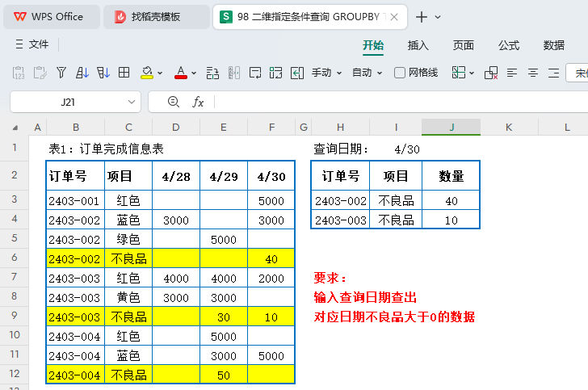The width and height of the screenshot is (588, 390).
Task: Click the align left icon
Action: click(512, 73)
